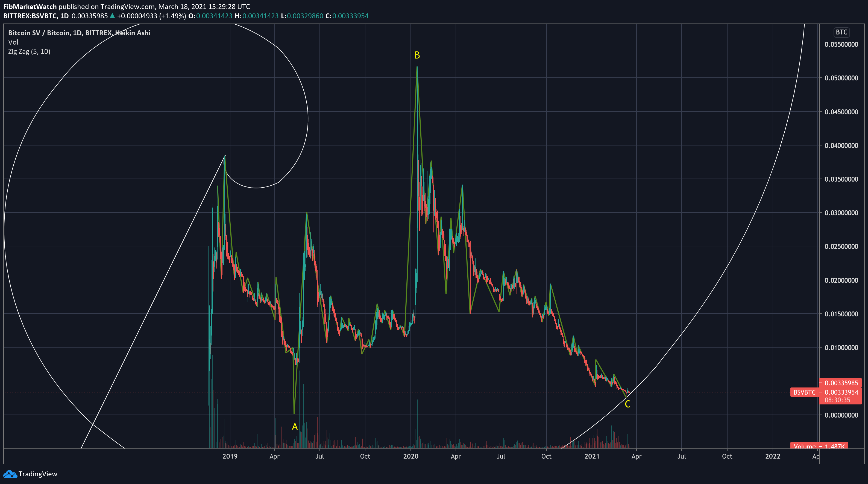Click the green up-triangle change indicator

(112, 16)
